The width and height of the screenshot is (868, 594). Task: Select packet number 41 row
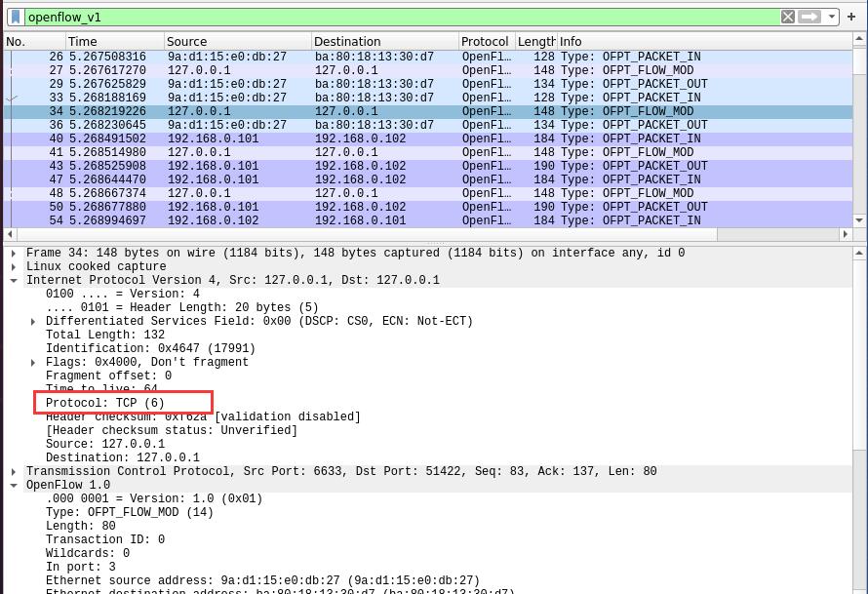tap(427, 152)
